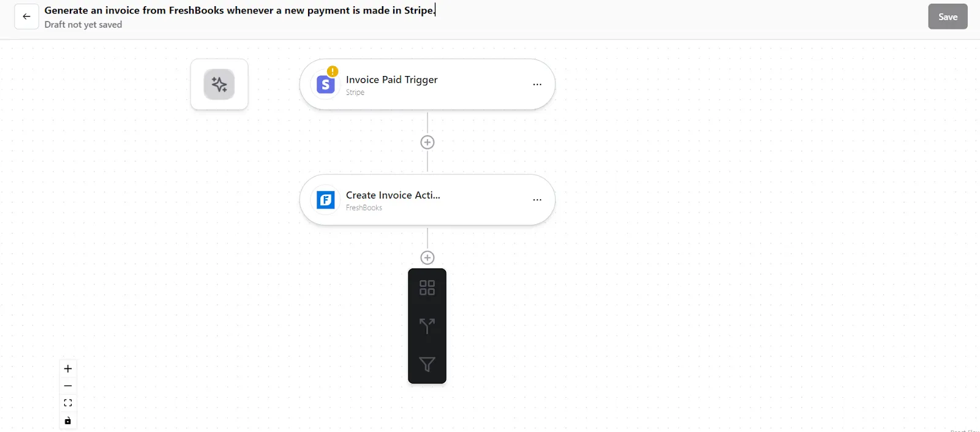
Task: Add a step after Create Invoice action
Action: coord(428,257)
